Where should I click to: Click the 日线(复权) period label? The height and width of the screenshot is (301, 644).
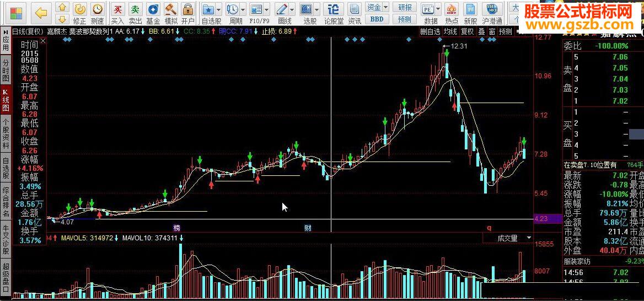coord(28,31)
